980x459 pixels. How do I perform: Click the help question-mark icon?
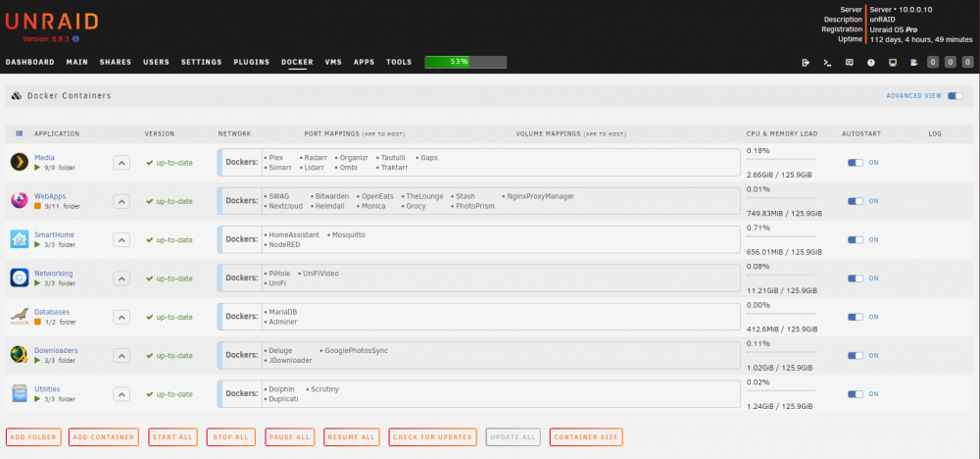click(x=870, y=63)
